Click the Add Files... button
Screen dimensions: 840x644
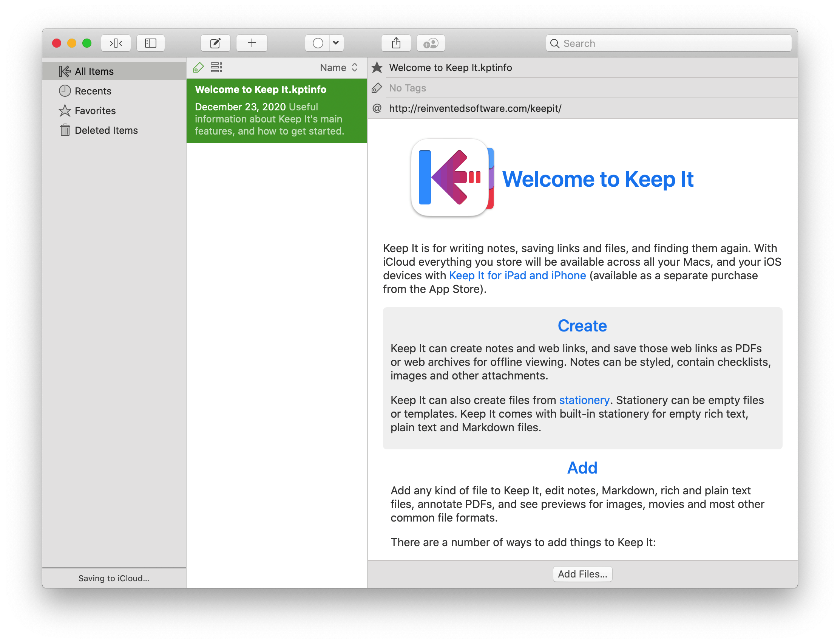(582, 574)
